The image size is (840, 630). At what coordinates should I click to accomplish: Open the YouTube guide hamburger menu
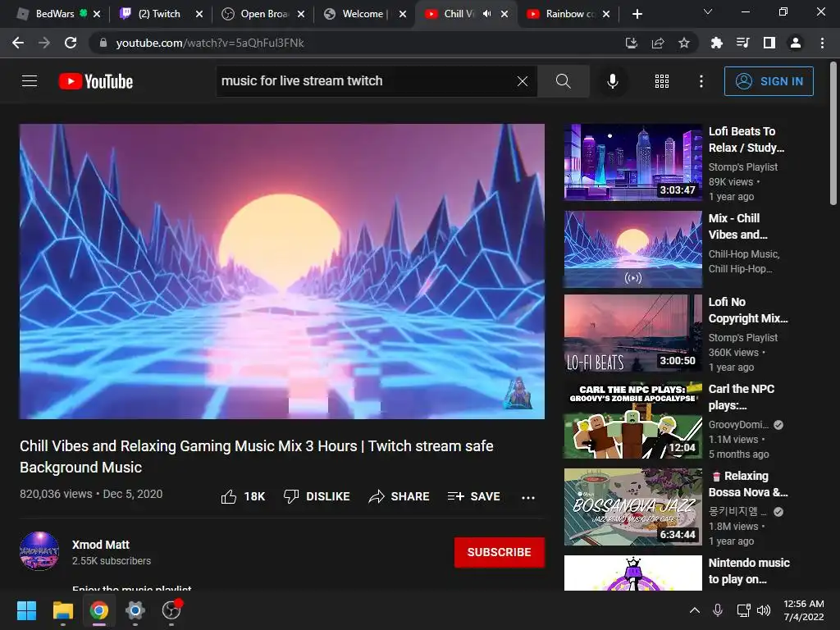click(30, 81)
